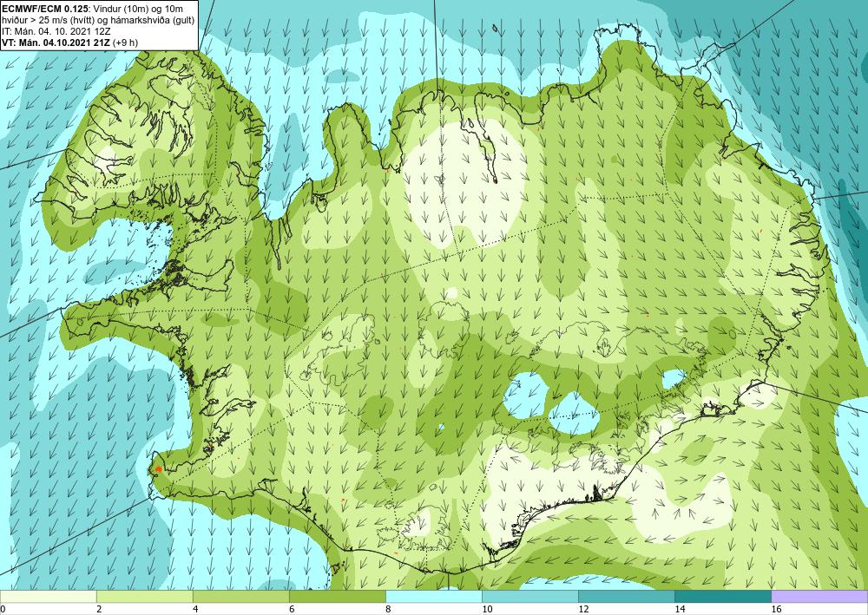This screenshot has width=868, height=615.
Task: Click the light green 2–4 m/s legend swatch
Action: tap(144, 597)
